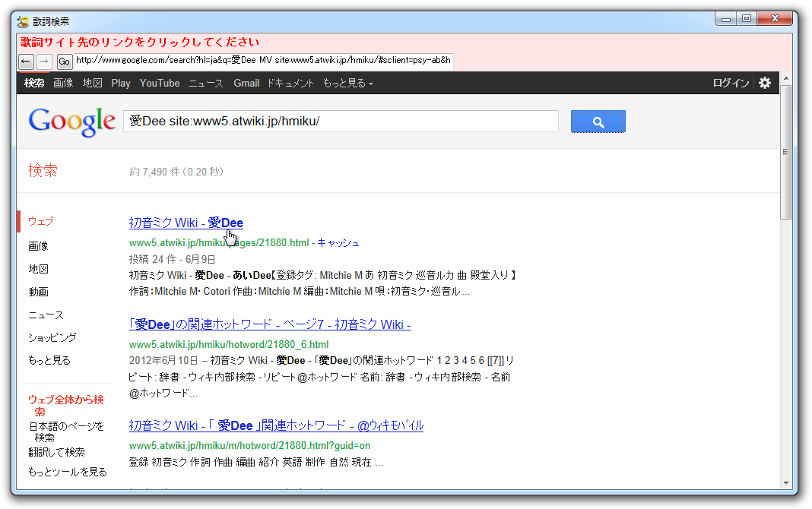Expand the もっと見る dropdown in top bar
This screenshot has height=509, width=812.
coord(348,84)
